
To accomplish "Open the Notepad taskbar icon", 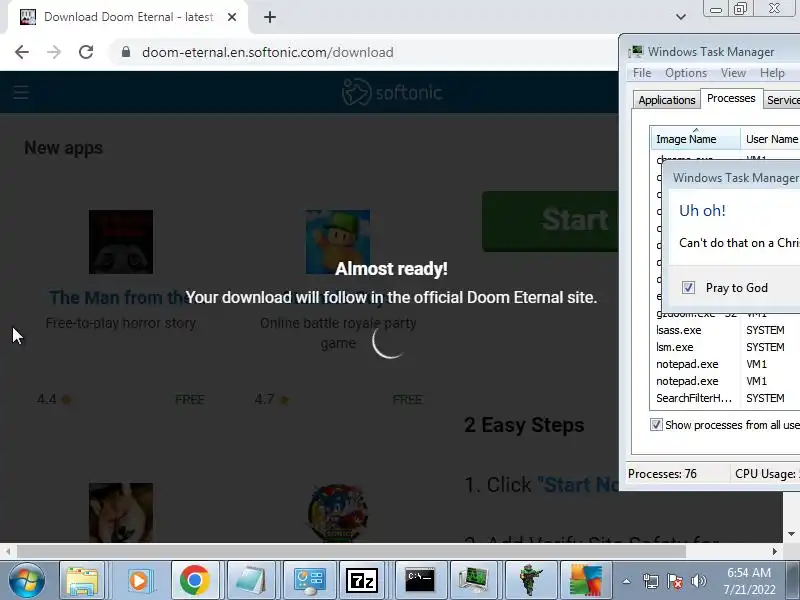I will pyautogui.click(x=251, y=581).
